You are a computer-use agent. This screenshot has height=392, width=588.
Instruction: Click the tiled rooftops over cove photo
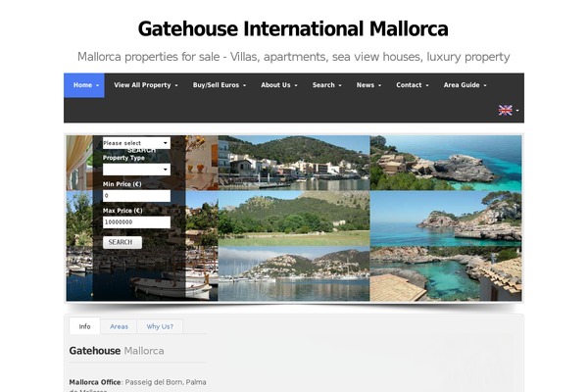click(446, 273)
